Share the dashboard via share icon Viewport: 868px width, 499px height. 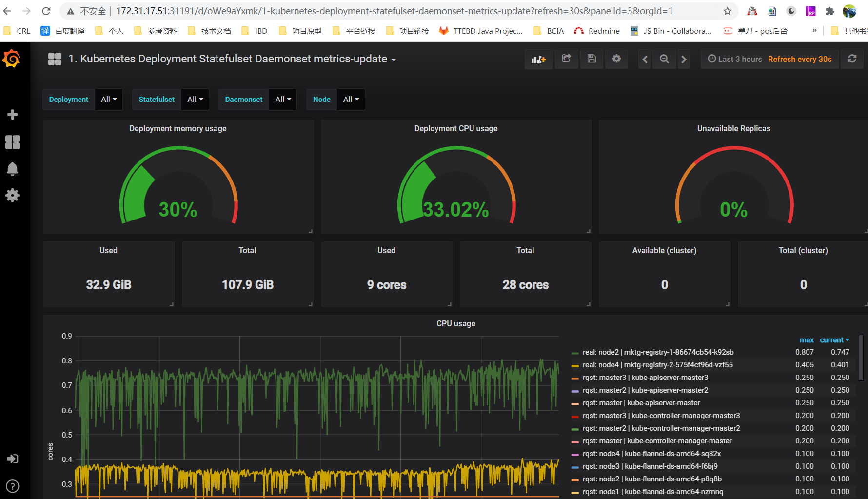tap(567, 59)
